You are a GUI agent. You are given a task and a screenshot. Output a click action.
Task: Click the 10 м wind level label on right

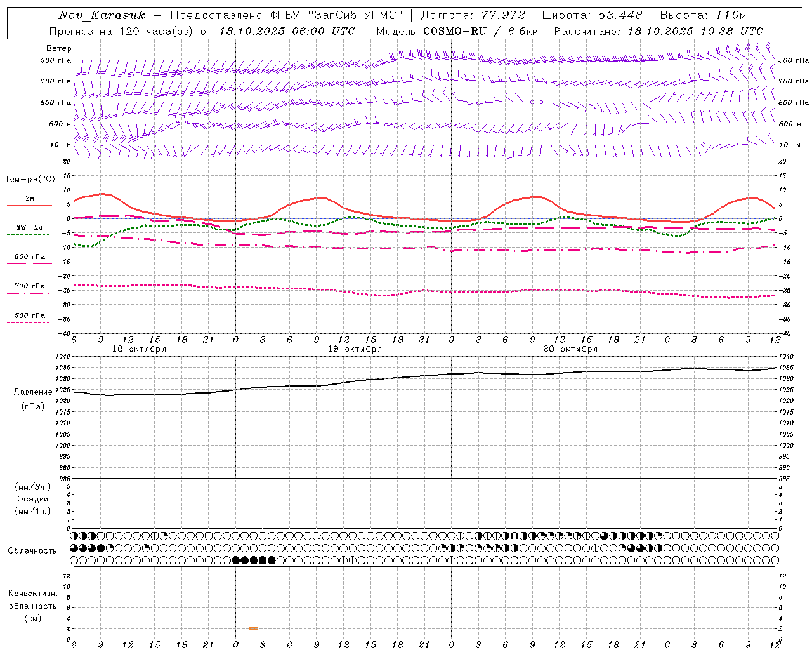pyautogui.click(x=789, y=145)
